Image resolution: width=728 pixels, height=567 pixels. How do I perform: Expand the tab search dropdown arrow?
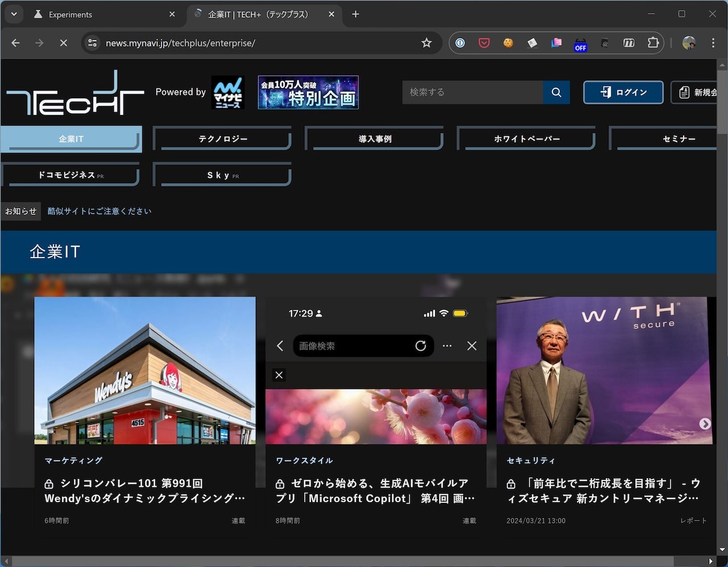[14, 14]
